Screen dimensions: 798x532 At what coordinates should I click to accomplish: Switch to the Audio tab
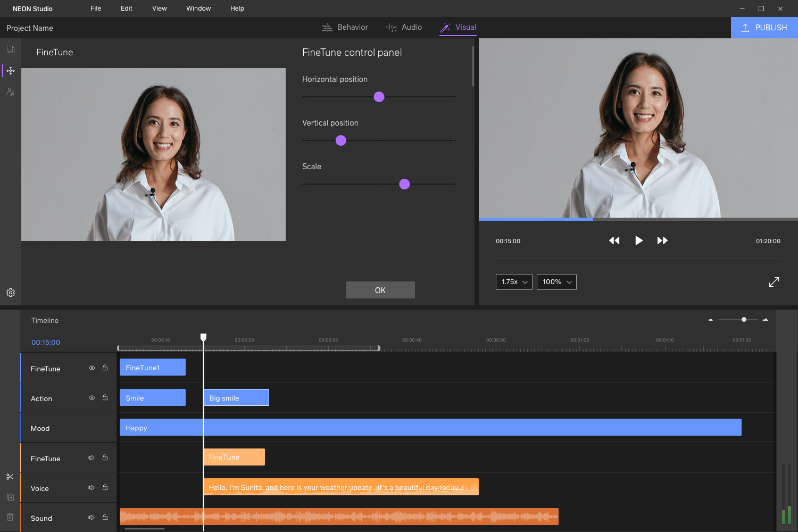tap(404, 27)
